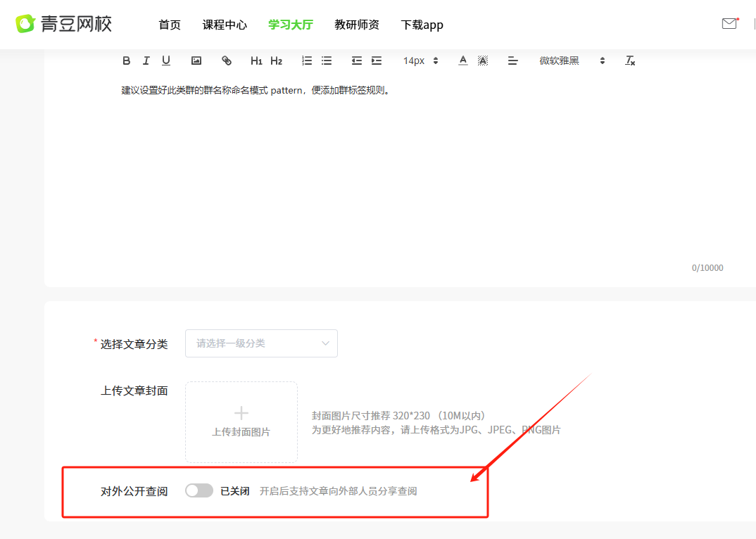
Task: Open the 微软雅黑 font family dropdown
Action: [x=572, y=61]
